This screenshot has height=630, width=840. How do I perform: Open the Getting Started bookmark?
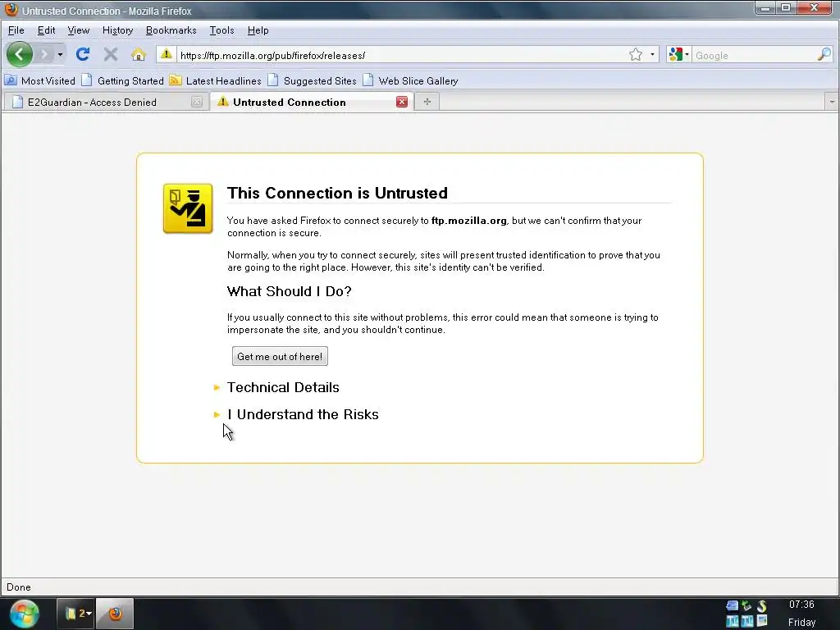(x=123, y=81)
